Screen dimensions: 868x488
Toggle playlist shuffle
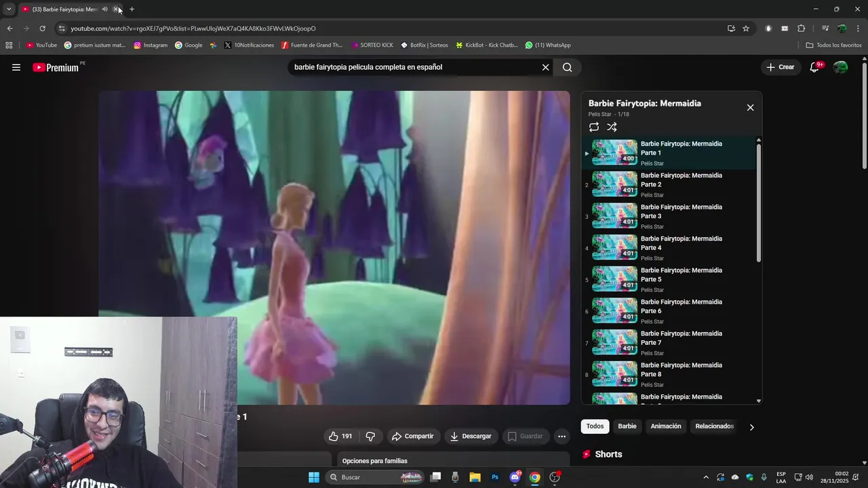612,127
